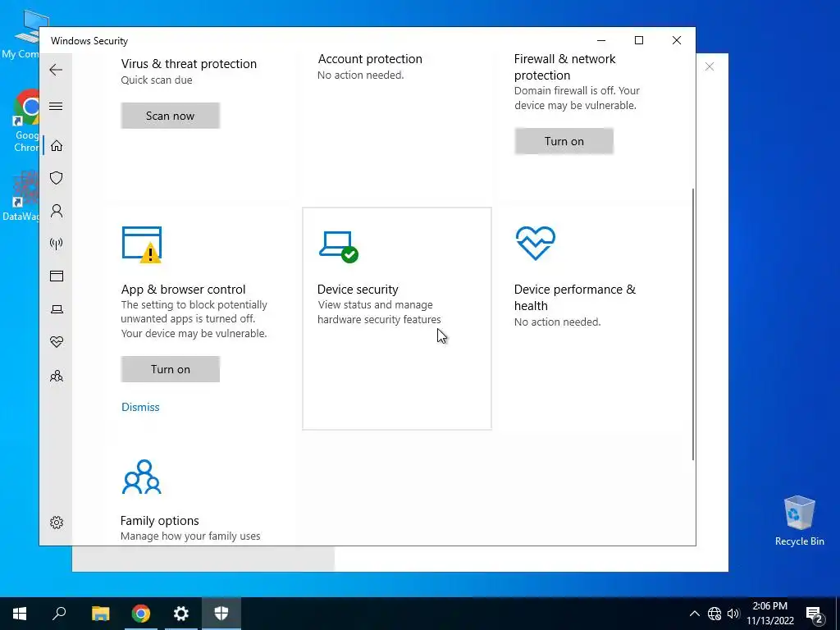Image resolution: width=840 pixels, height=630 pixels.
Task: Maximize the Windows Security window
Action: click(x=638, y=41)
